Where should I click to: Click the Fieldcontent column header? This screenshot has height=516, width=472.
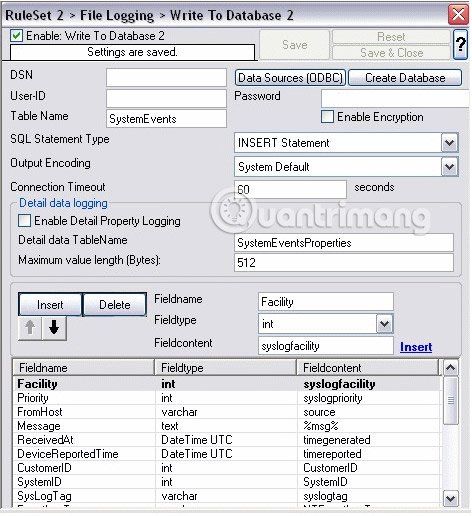pos(367,368)
